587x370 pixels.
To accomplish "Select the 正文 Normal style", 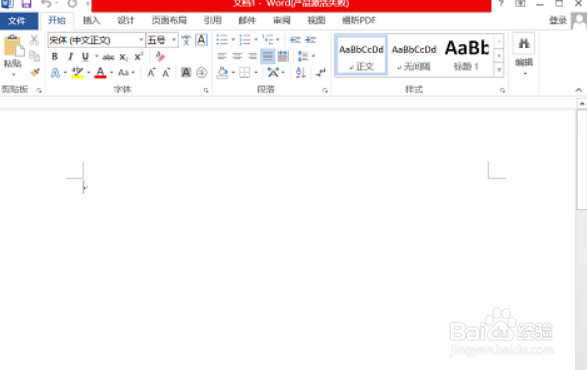I will pyautogui.click(x=361, y=56).
